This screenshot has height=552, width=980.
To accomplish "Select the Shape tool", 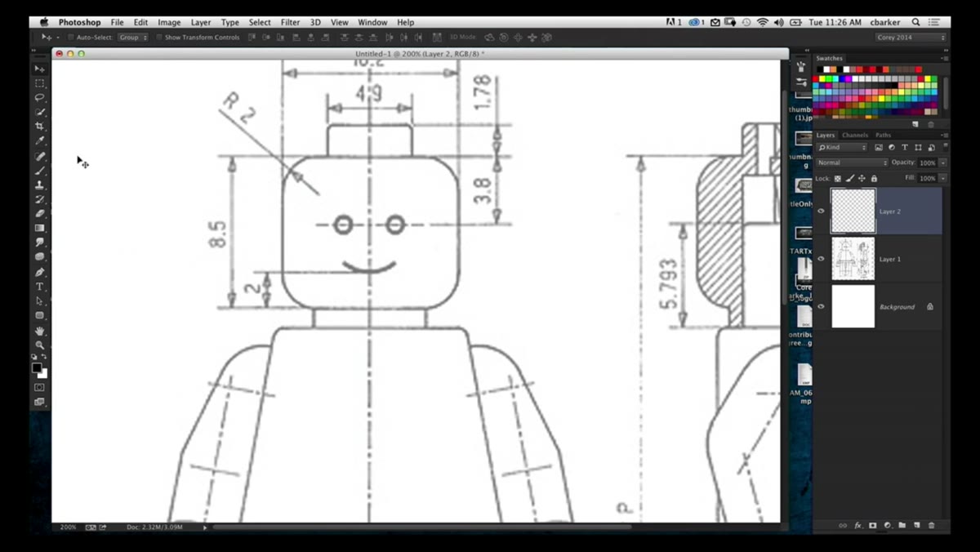I will pos(39,316).
